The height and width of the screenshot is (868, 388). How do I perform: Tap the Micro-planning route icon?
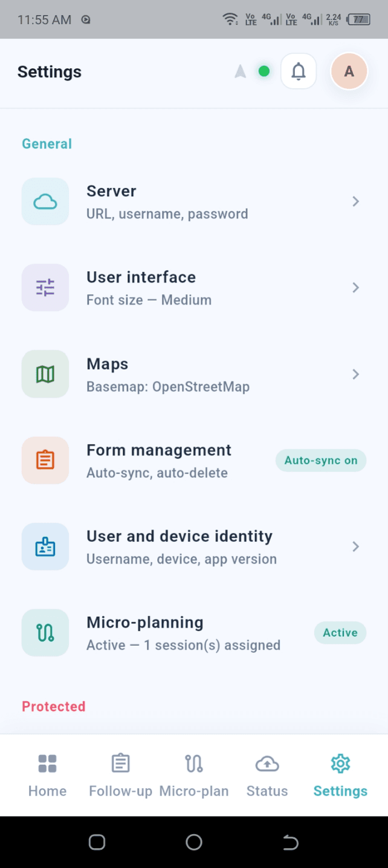coord(45,633)
